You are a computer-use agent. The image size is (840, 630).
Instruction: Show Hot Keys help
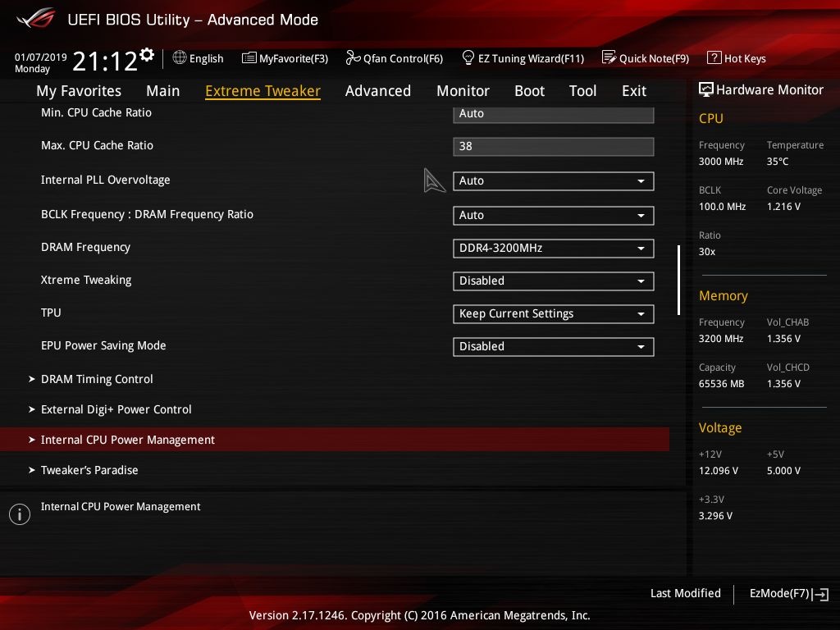(737, 58)
